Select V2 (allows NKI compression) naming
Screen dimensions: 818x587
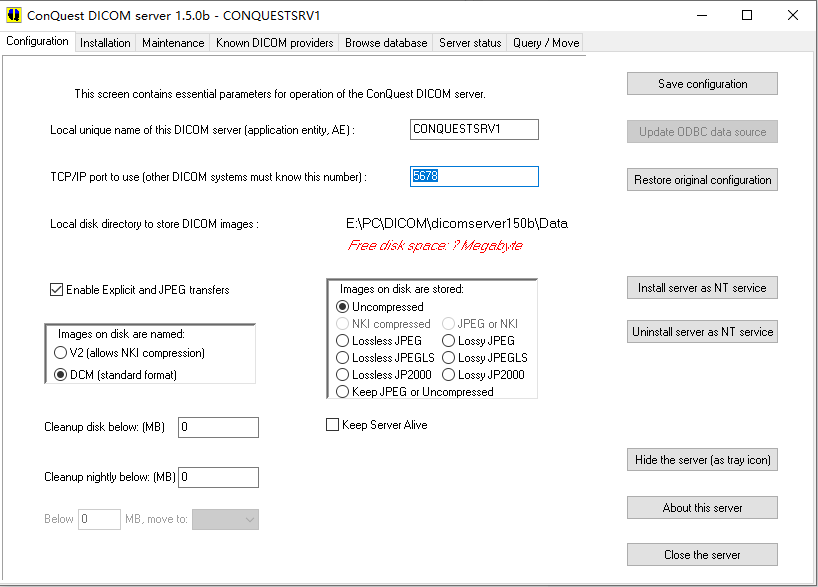(x=129, y=353)
